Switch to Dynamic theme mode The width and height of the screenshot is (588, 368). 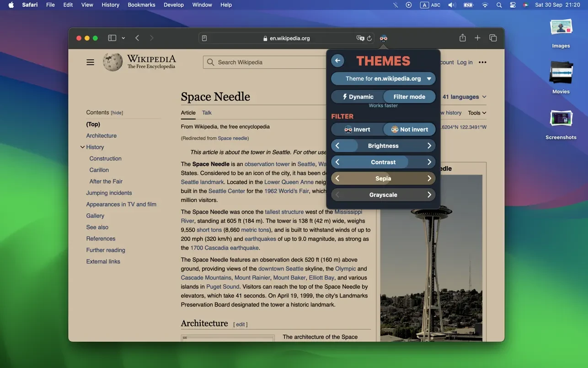(358, 97)
